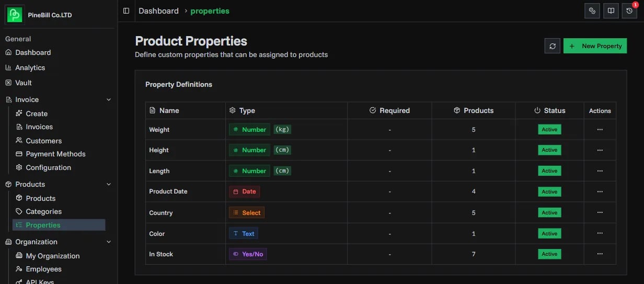The height and width of the screenshot is (284, 644).
Task: Select Properties in the sidebar
Action: point(59,225)
